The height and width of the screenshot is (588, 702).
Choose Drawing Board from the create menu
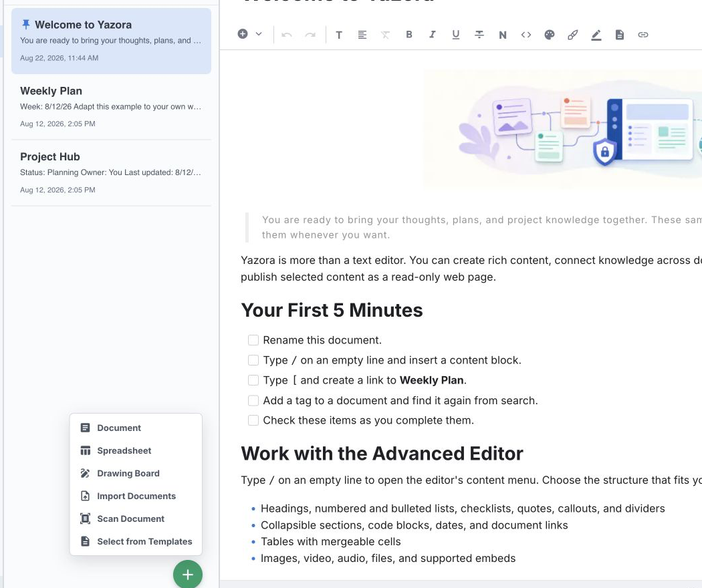(x=136, y=474)
